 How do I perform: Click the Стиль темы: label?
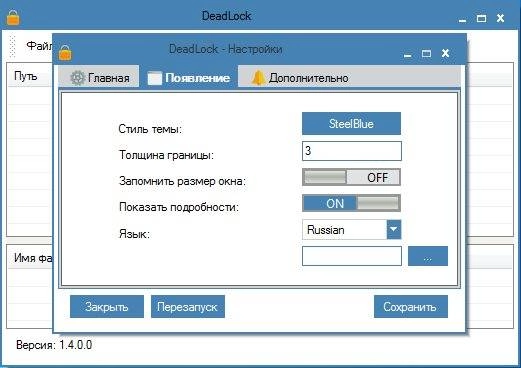pos(150,129)
